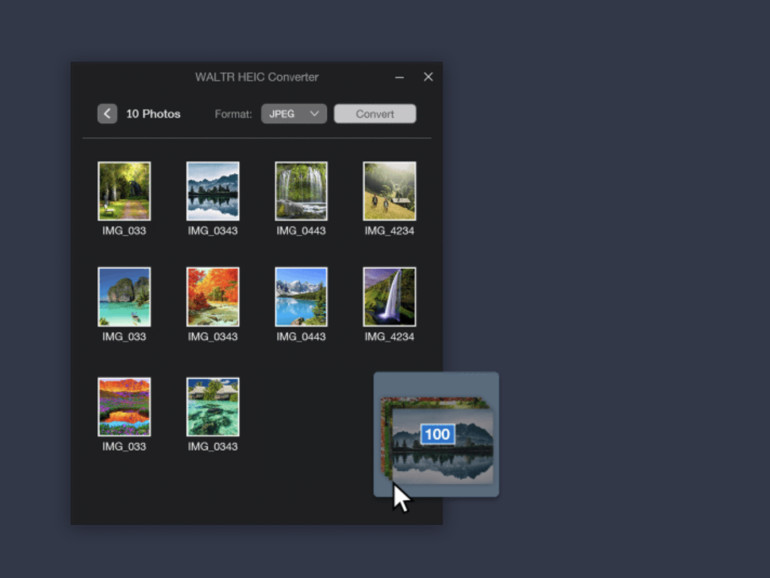This screenshot has width=770, height=578.
Task: Select the purple flower sunset photo thumbnail
Action: (124, 407)
